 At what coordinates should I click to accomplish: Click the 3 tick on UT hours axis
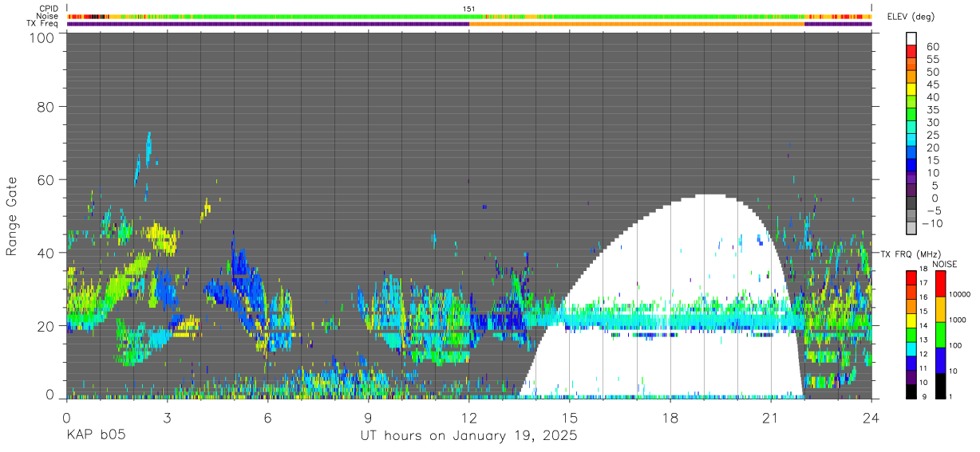tap(167, 417)
